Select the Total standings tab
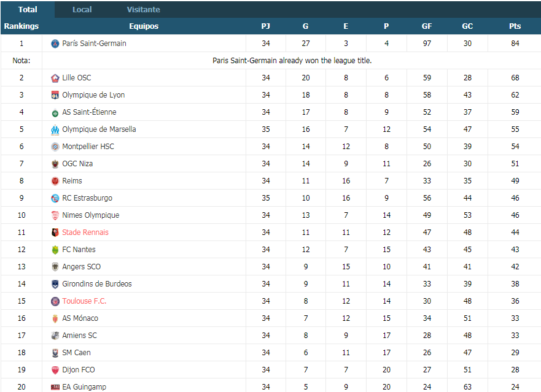Viewport: 541px width, 392px height. click(28, 9)
